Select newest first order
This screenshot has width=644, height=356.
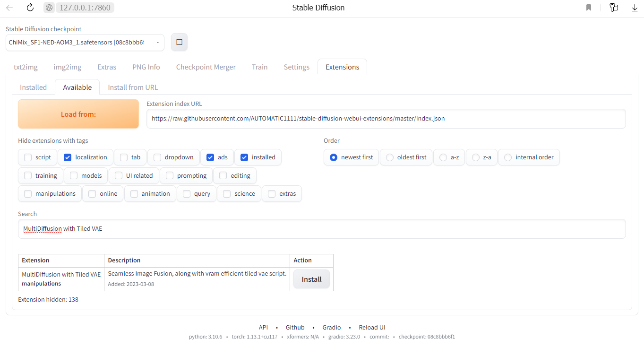(x=334, y=157)
